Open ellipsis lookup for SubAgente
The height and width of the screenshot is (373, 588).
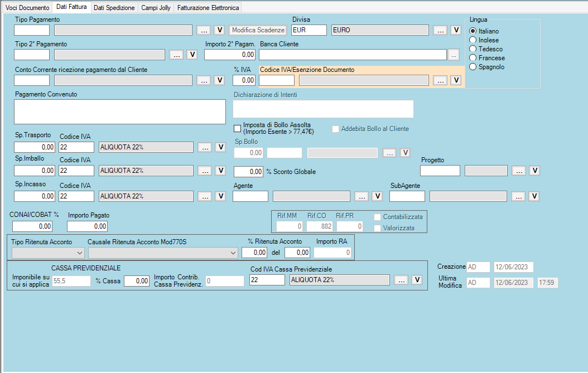(518, 196)
